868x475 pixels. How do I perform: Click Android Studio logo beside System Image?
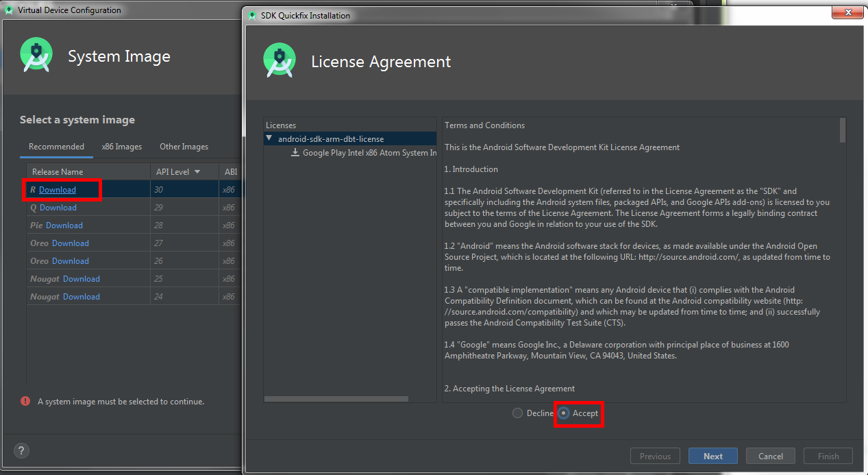(36, 56)
